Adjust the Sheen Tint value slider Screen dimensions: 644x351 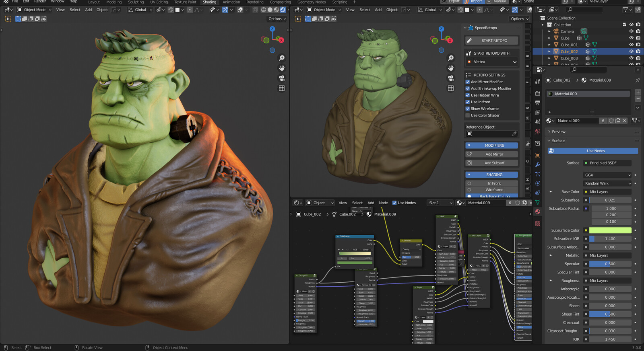tap(610, 314)
